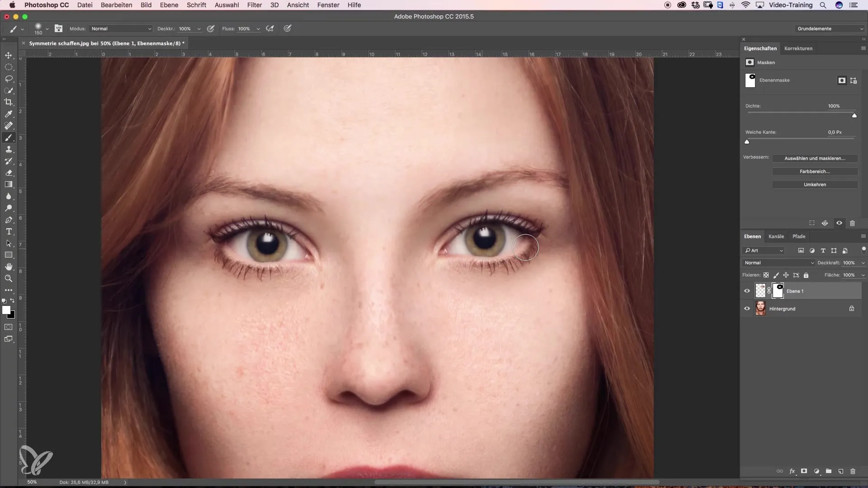
Task: Enable airbrush build-up mode
Action: [270, 28]
